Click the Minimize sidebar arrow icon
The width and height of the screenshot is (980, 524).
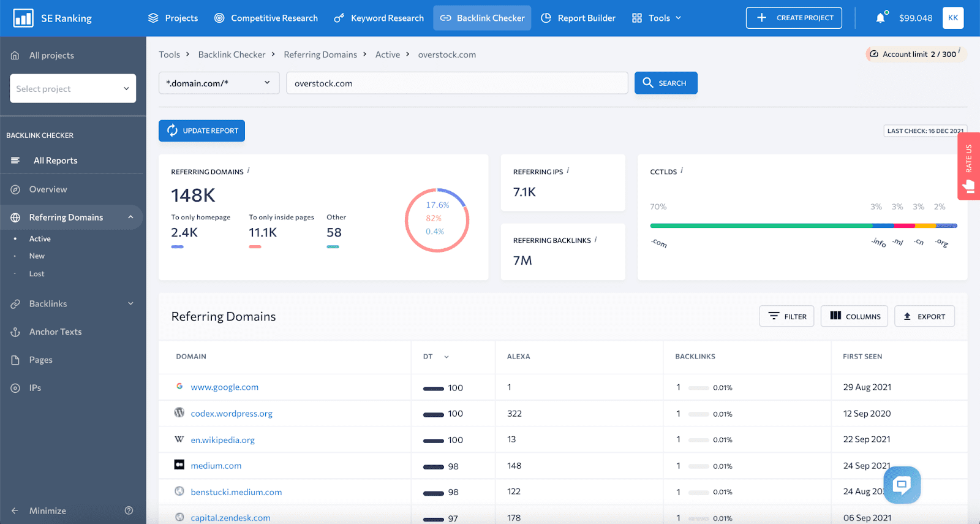click(15, 511)
